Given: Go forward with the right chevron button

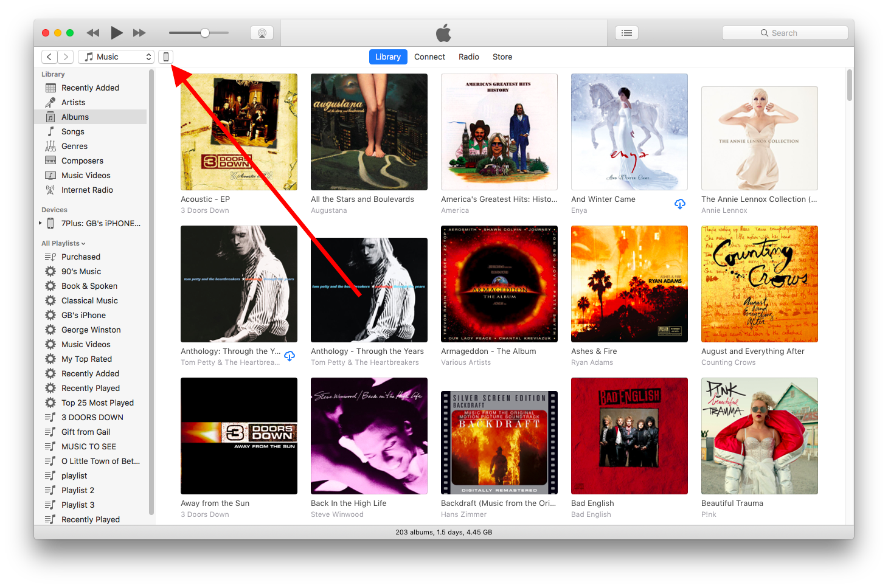Looking at the screenshot, I should pos(66,57).
